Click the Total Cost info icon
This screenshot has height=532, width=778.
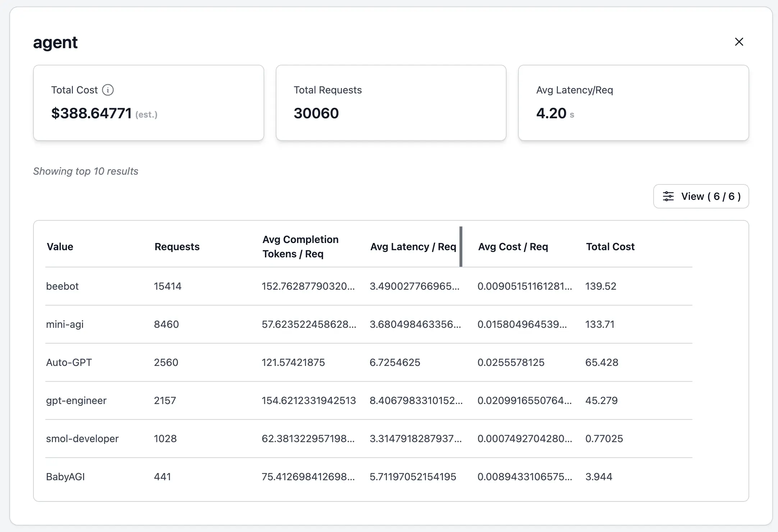point(108,90)
